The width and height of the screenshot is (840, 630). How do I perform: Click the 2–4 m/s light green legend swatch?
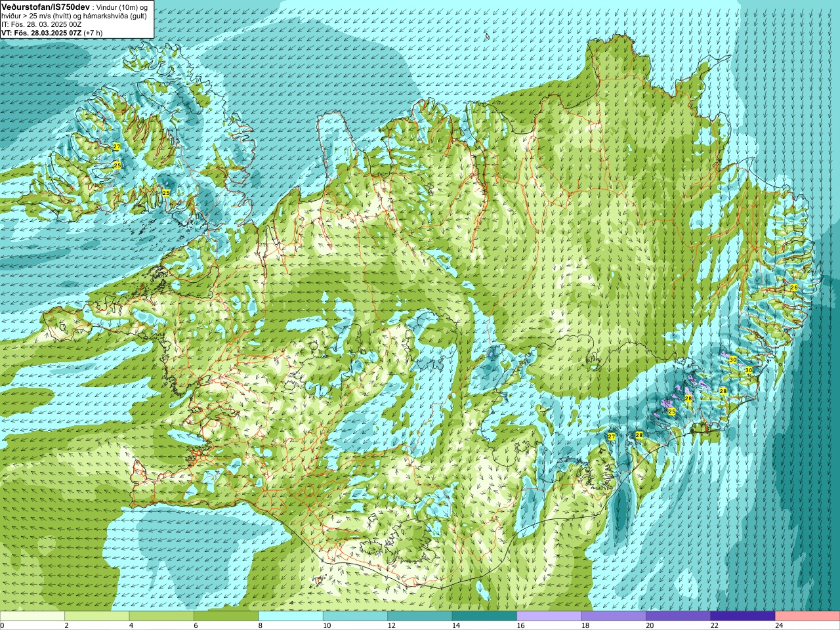pos(96,616)
